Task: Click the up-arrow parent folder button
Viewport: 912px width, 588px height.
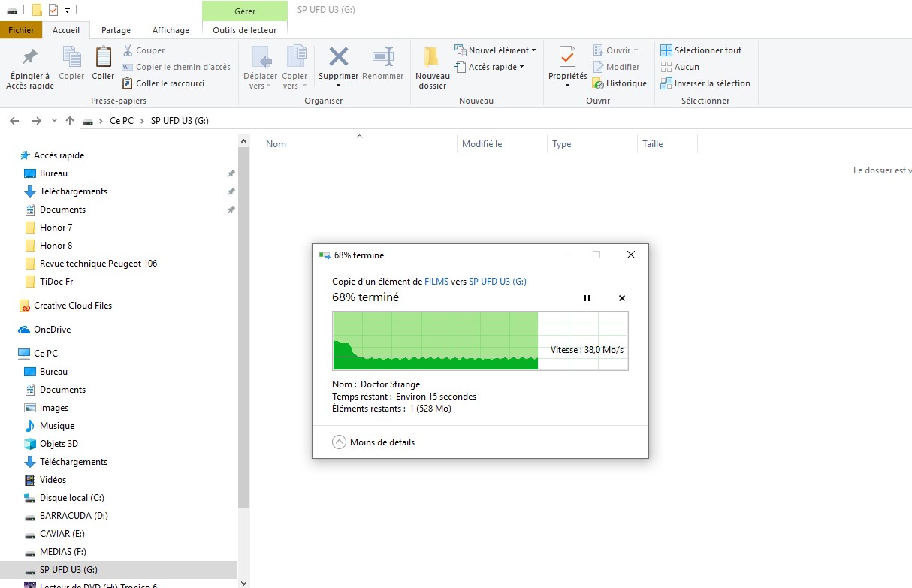Action: [x=70, y=121]
